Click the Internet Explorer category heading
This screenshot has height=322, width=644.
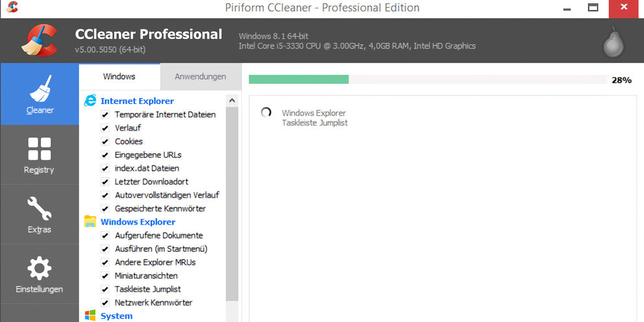pos(137,101)
